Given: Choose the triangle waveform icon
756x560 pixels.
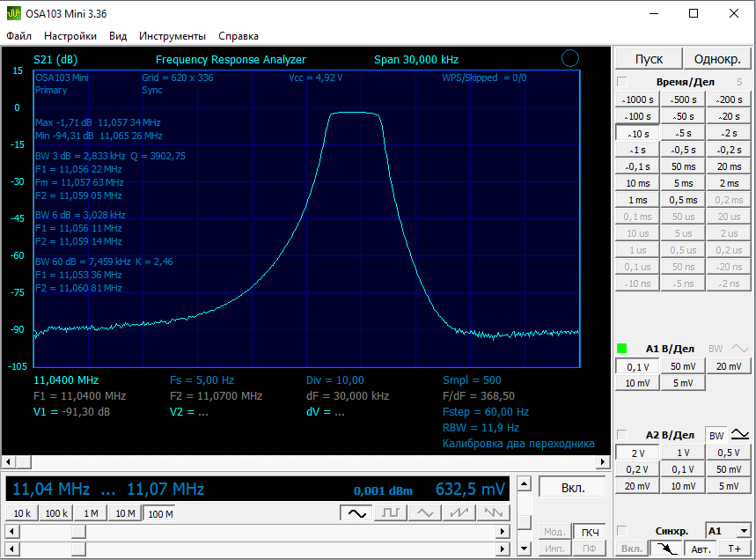Looking at the screenshot, I should coord(425,512).
